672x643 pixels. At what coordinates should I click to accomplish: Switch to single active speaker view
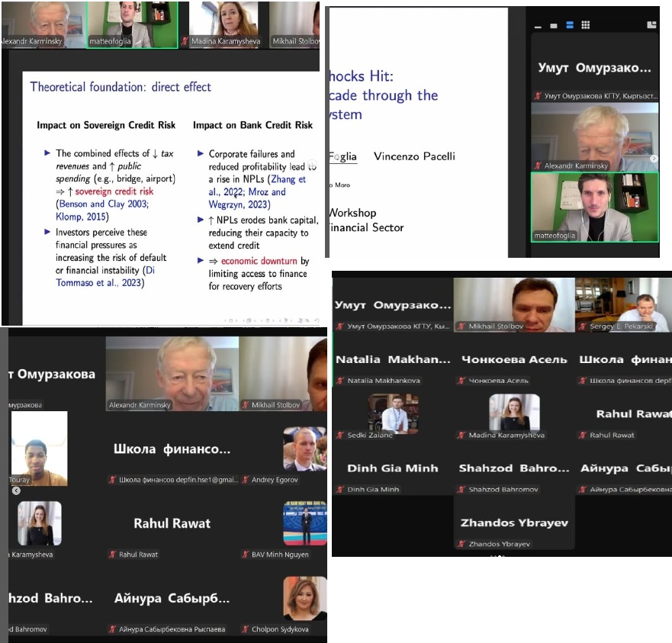tap(554, 25)
